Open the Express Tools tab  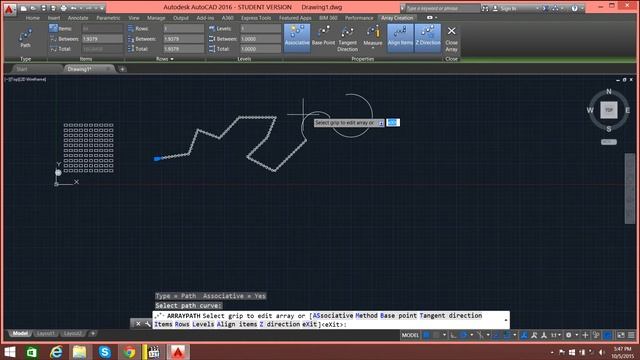(256, 18)
